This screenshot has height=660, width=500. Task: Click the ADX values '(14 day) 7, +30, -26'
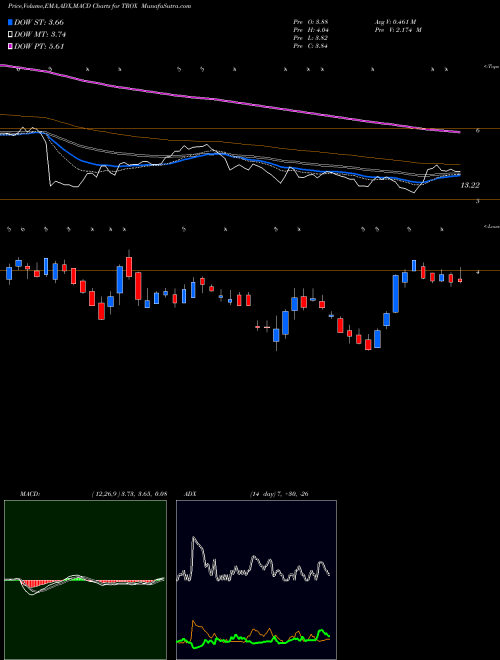[279, 494]
